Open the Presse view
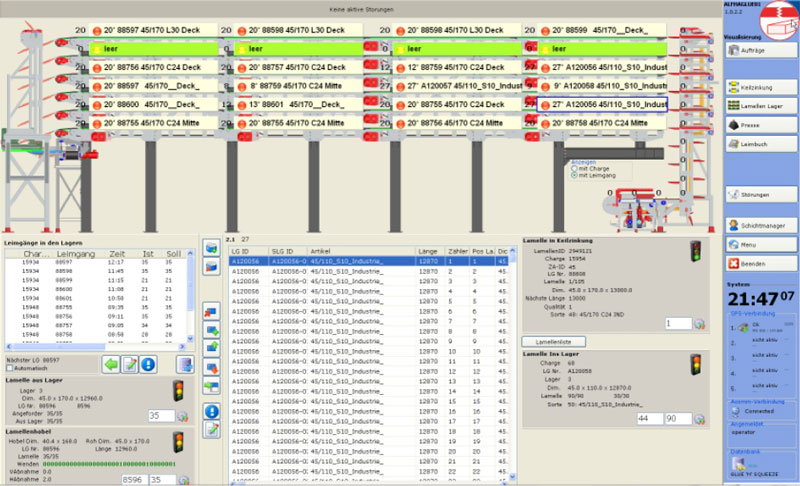Screen dimensions: 800x486 (x=762, y=125)
